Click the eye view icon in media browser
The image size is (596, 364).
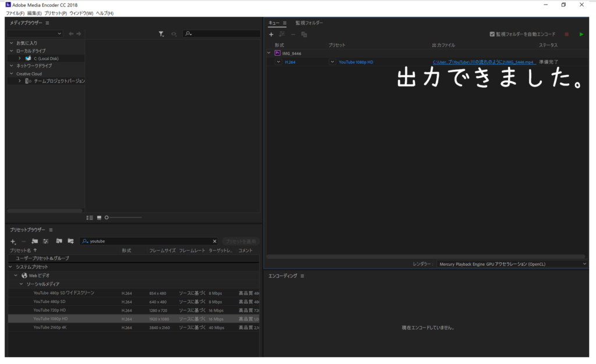(x=173, y=34)
